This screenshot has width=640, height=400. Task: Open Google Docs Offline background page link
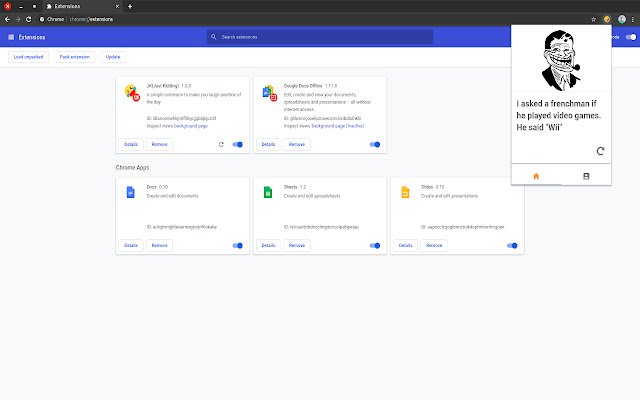click(x=338, y=126)
